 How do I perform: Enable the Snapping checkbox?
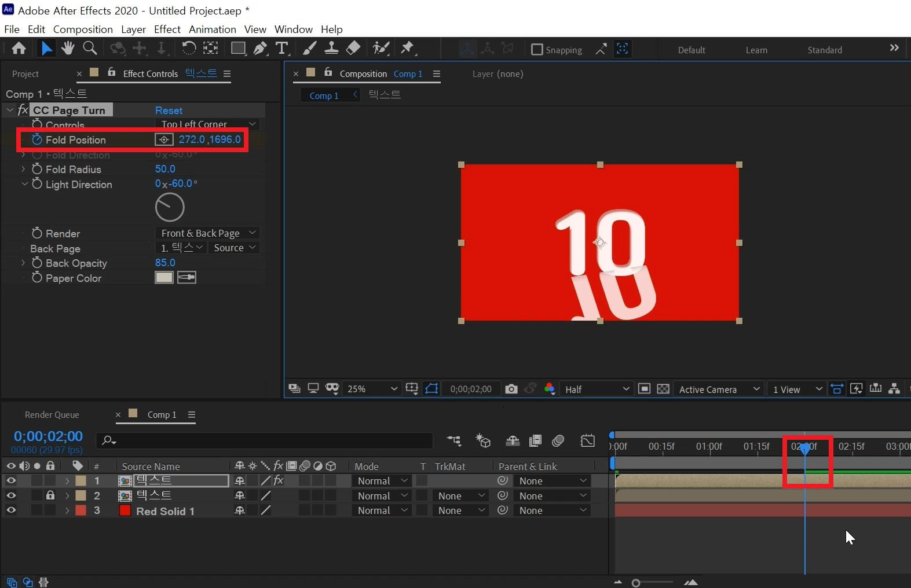pos(537,50)
